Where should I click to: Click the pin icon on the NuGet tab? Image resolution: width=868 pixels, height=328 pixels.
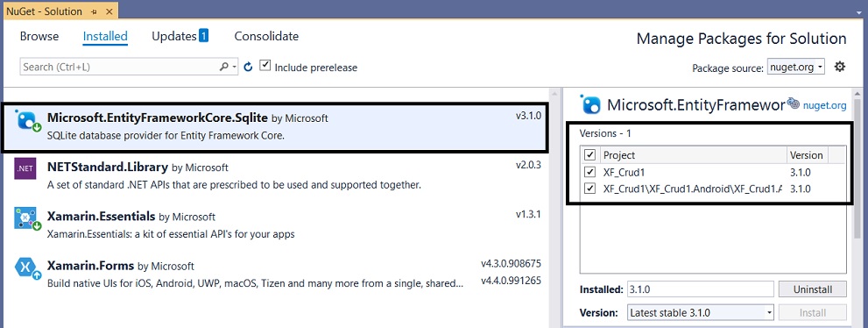[x=94, y=11]
